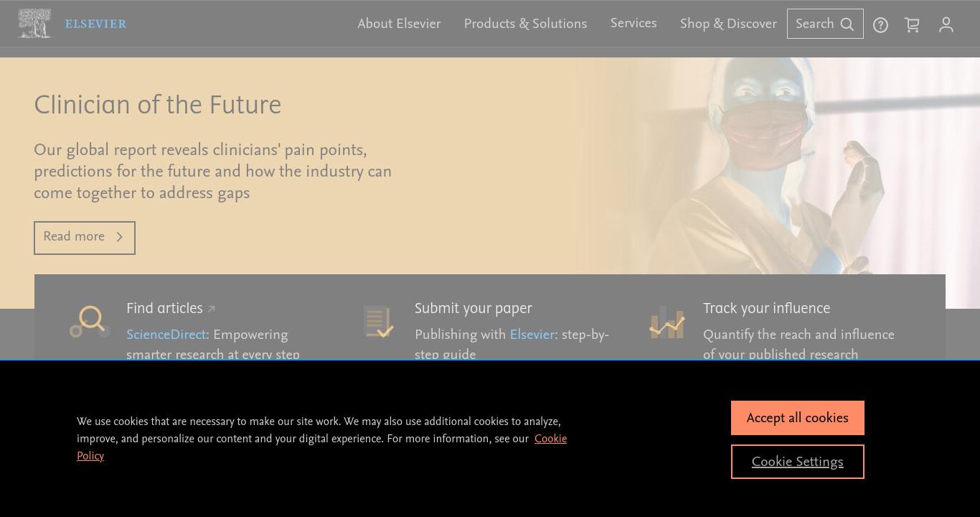Viewport: 980px width, 517px height.
Task: Click the Clinician of the Future headline
Action: [x=157, y=106]
